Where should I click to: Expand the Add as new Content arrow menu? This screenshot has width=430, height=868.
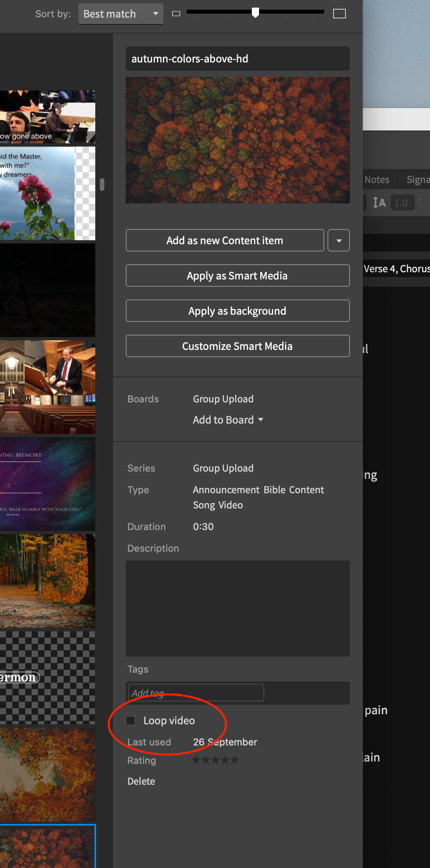339,241
